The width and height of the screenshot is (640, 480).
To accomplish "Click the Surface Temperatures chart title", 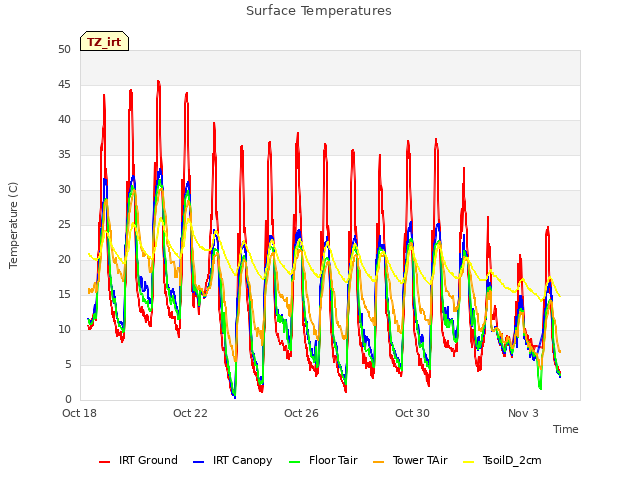I will (x=319, y=11).
